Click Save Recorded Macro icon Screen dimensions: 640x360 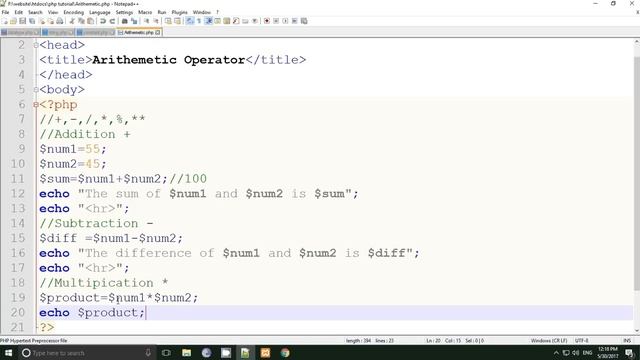[304, 21]
